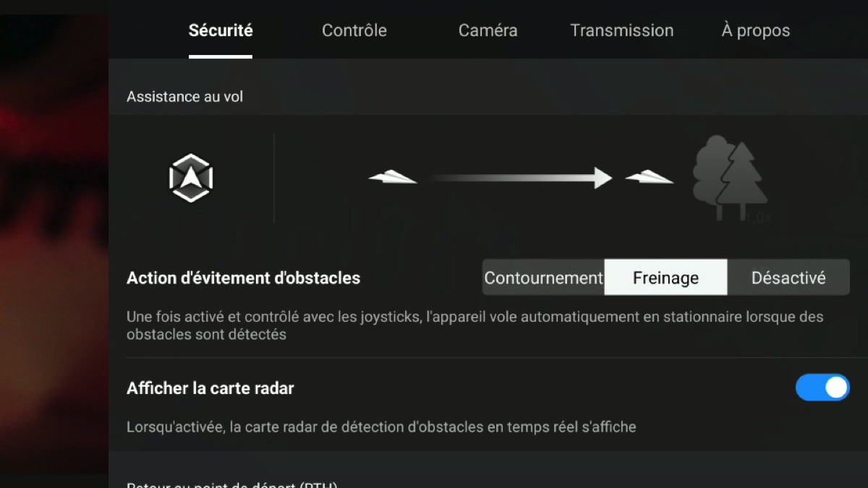Click the paper plane icon near the trees
Image resolution: width=868 pixels, height=488 pixels.
650,177
